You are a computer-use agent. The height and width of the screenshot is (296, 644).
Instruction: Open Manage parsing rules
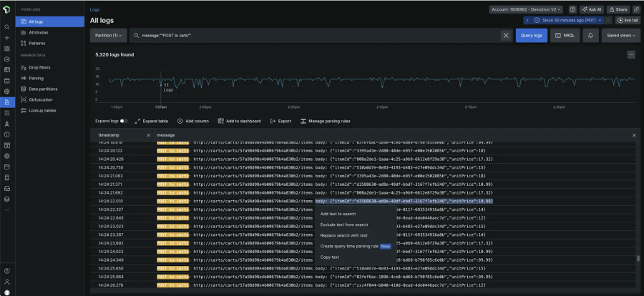click(x=326, y=121)
